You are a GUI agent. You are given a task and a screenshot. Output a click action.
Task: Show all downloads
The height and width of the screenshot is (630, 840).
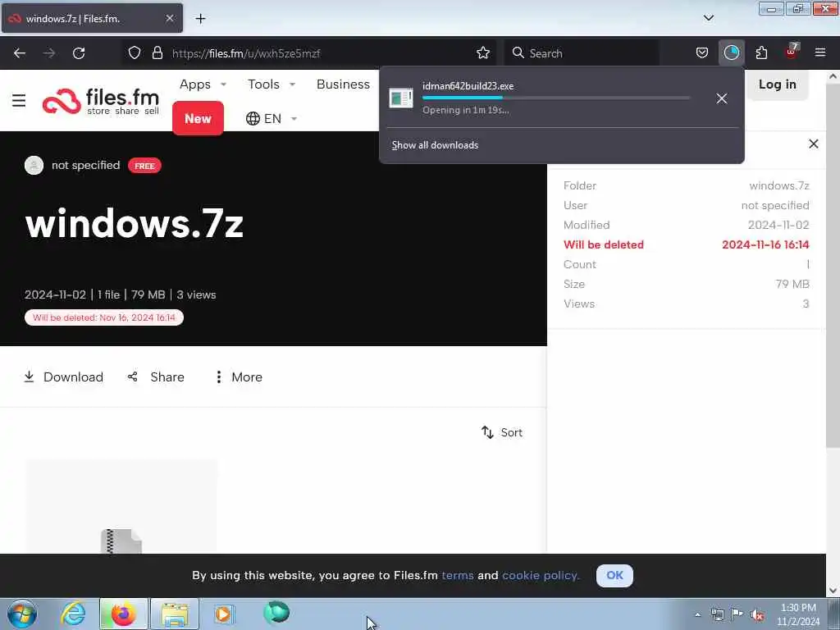(435, 145)
